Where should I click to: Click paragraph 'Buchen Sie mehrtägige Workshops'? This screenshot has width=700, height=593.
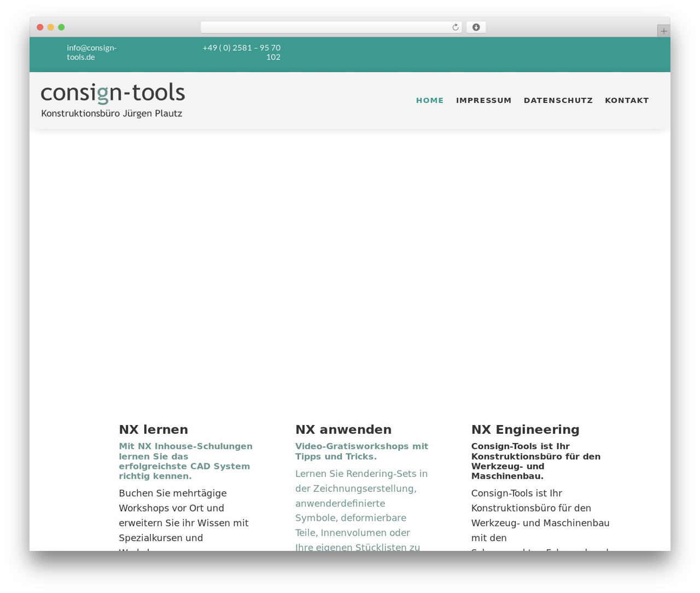(184, 520)
